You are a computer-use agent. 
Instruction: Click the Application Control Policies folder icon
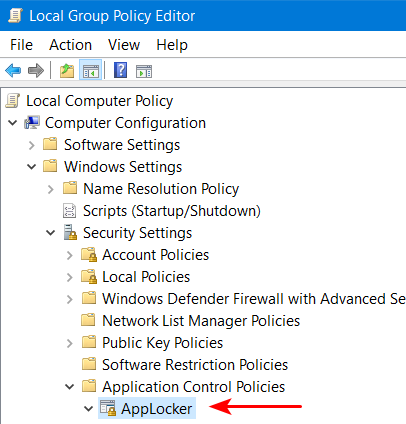89,386
